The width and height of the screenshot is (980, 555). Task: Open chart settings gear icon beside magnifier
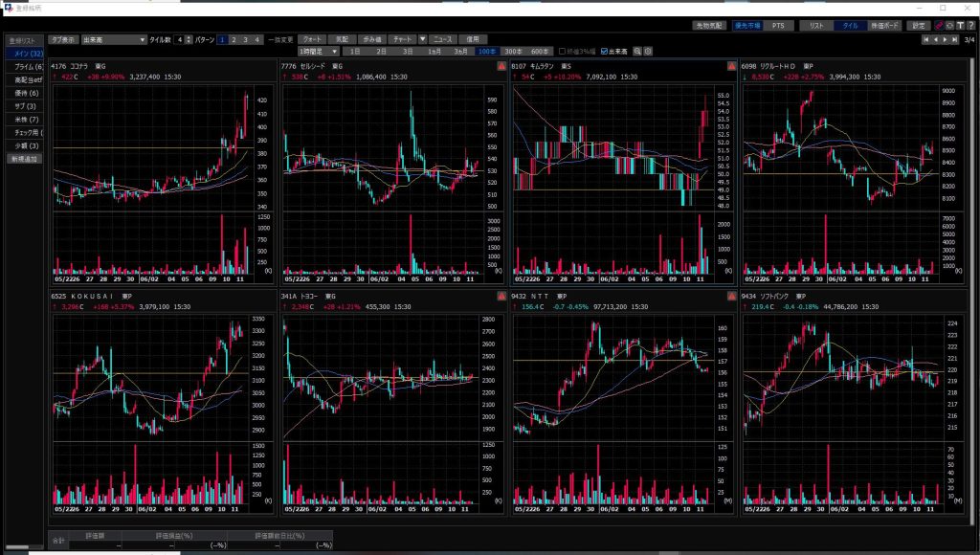pos(648,51)
